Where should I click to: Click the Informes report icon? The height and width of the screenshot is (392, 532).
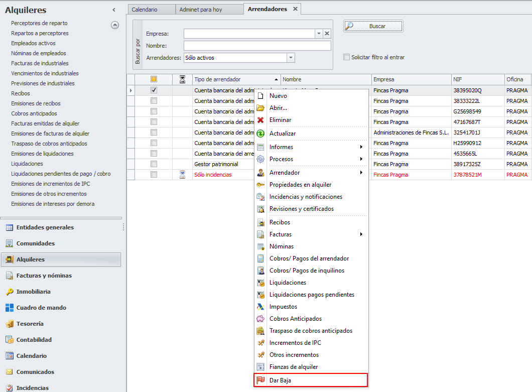(260, 147)
